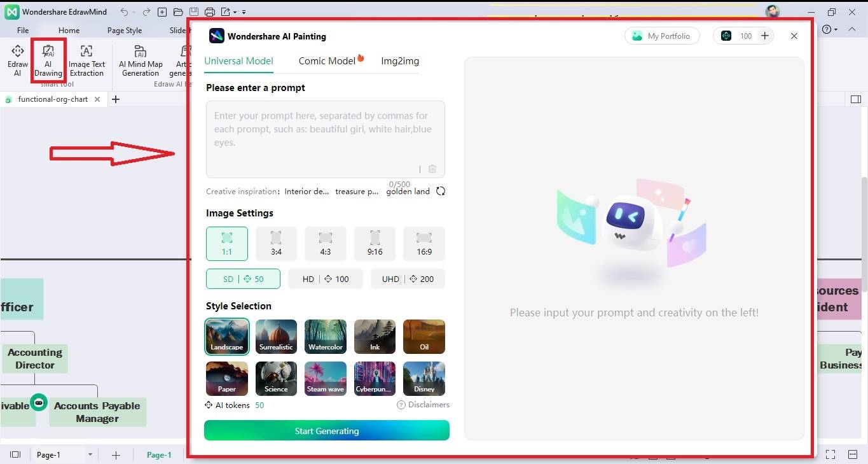Open the Edraw AI tool
The image size is (868, 464).
18,60
